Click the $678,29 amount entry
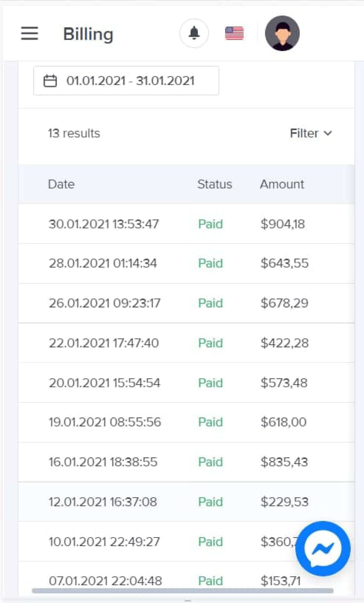The width and height of the screenshot is (364, 603). (284, 303)
